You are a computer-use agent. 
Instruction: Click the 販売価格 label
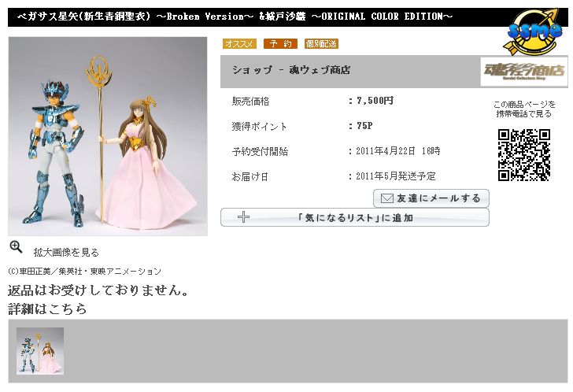pos(250,102)
